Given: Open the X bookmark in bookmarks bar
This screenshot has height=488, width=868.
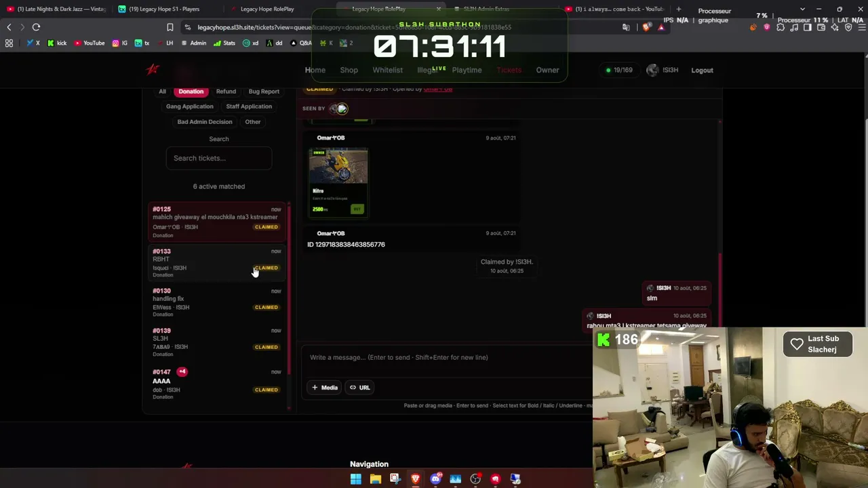Looking at the screenshot, I should 33,43.
